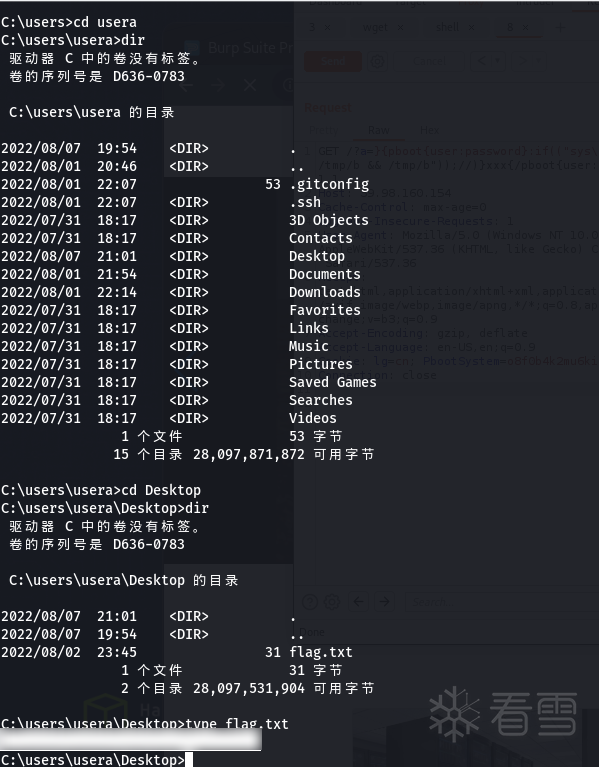Image resolution: width=599 pixels, height=767 pixels.
Task: Close Repeater tab 8
Action: pos(525,27)
